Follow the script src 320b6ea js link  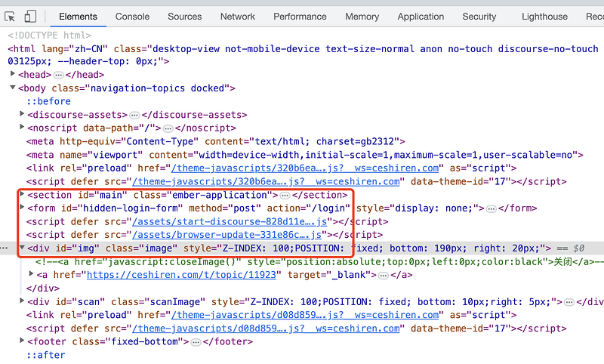[267, 182]
